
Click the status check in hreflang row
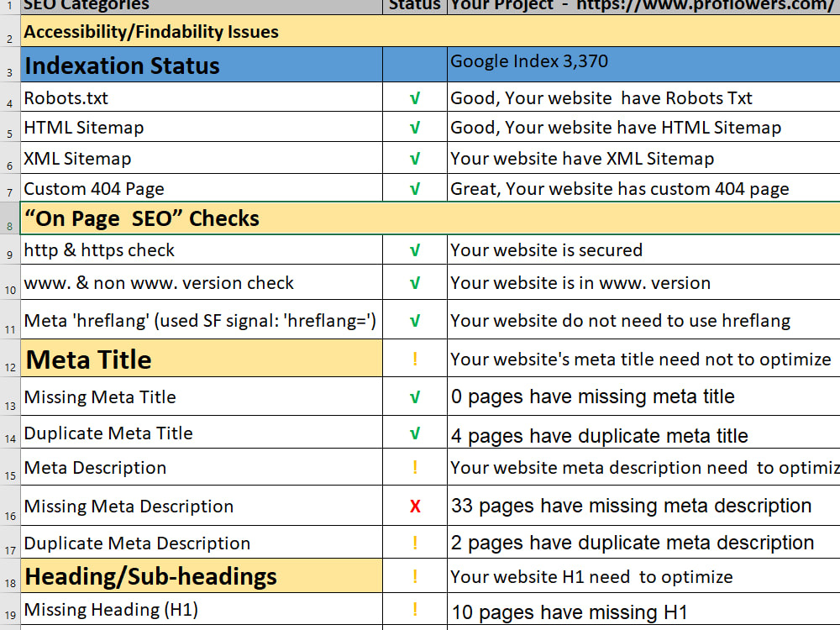tap(415, 322)
